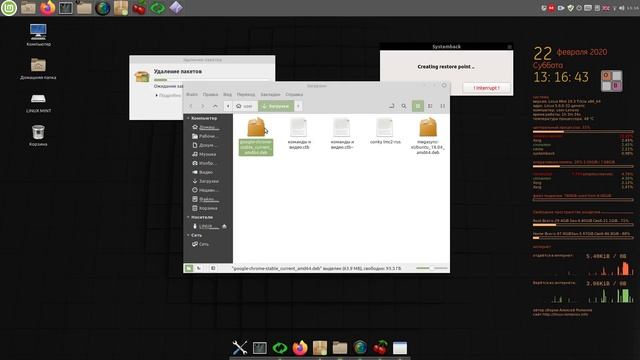This screenshot has width=640, height=360.
Task: Open the system monitor in the top panel
Action: [66, 8]
